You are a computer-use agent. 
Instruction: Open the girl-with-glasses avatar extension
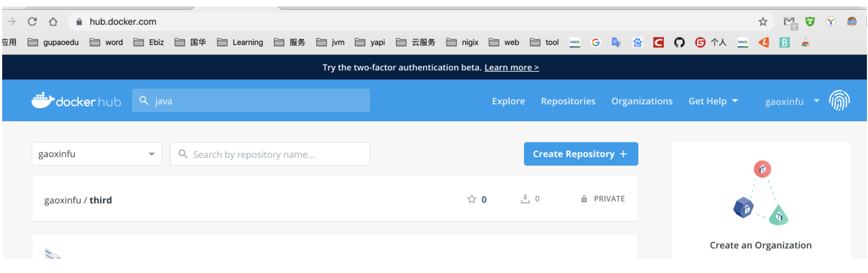[x=852, y=22]
